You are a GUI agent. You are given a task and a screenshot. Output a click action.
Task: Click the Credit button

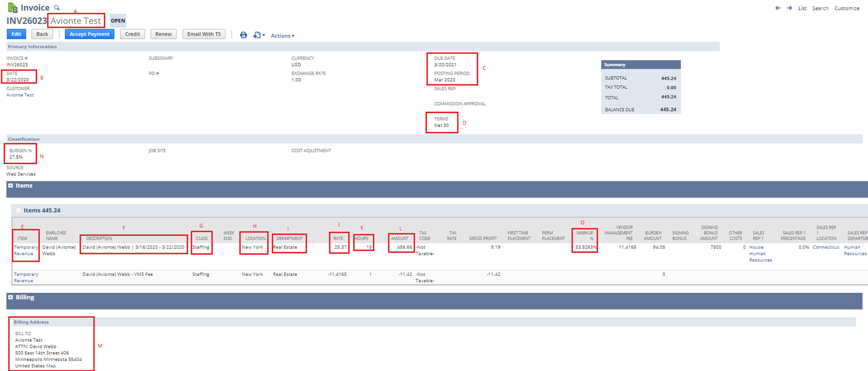tap(132, 34)
